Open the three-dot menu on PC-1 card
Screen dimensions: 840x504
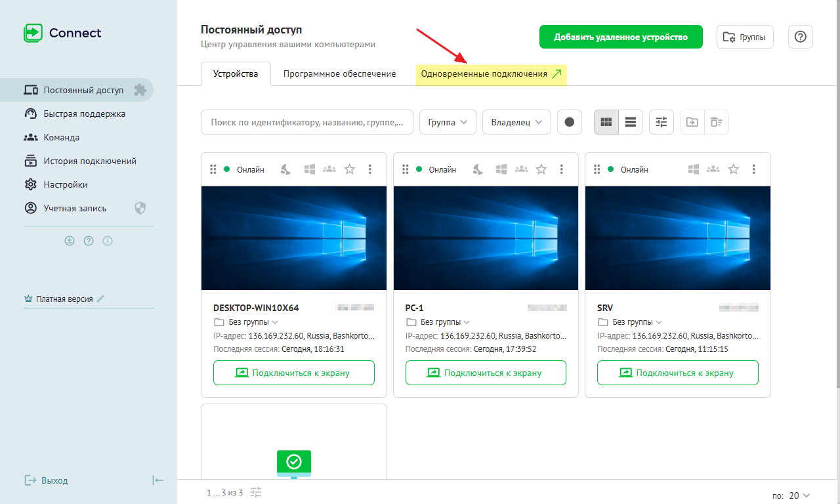coord(561,169)
